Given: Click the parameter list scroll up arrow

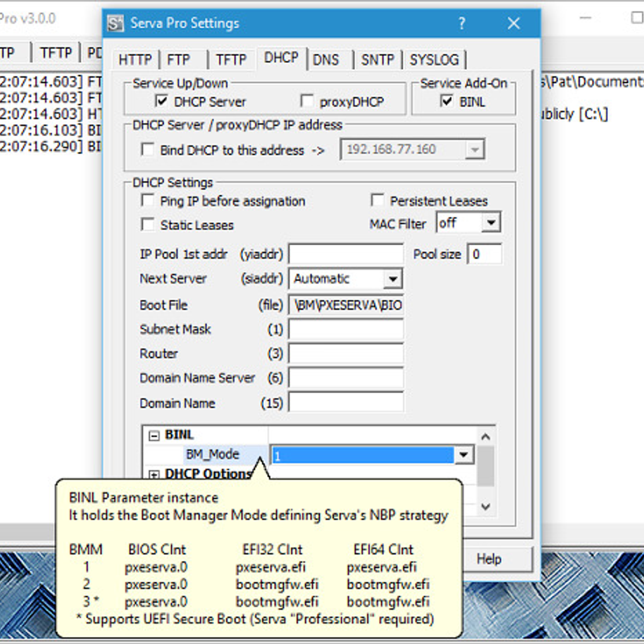Looking at the screenshot, I should tap(486, 437).
